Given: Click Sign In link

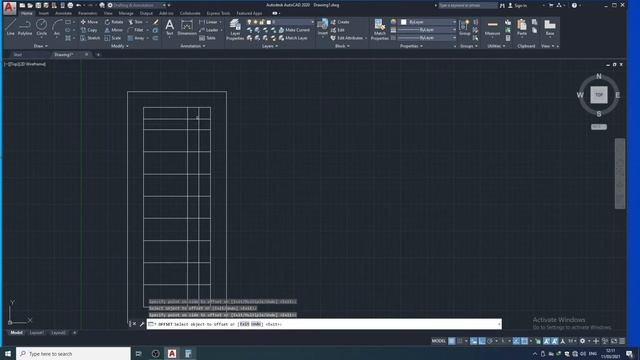Looking at the screenshot, I should coord(517,5).
